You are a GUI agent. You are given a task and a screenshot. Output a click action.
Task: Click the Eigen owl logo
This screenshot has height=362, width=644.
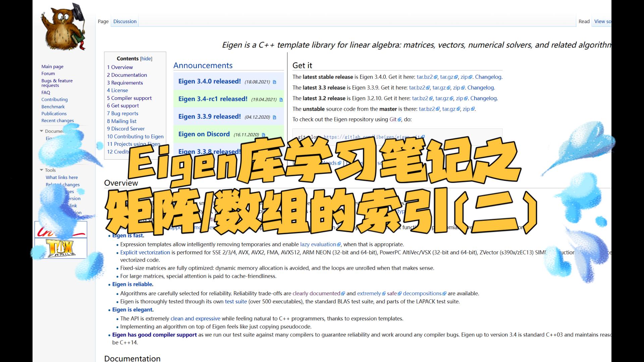[x=63, y=26]
